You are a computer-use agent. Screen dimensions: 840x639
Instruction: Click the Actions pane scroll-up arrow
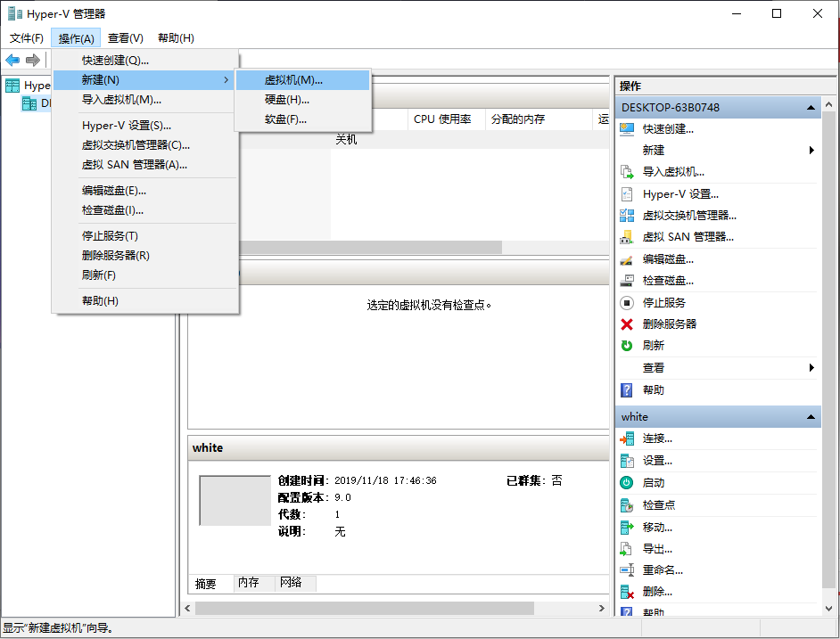(828, 104)
